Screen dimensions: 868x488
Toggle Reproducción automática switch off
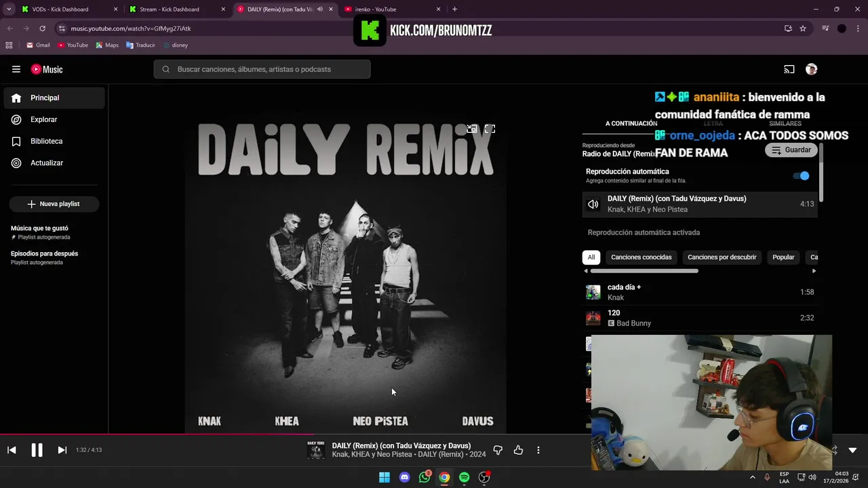coord(801,176)
